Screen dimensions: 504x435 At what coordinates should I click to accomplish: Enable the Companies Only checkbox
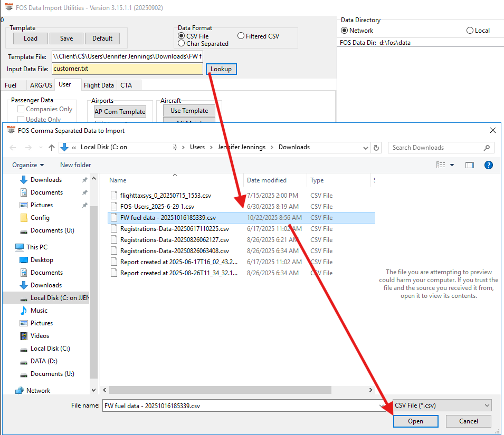[x=21, y=109]
